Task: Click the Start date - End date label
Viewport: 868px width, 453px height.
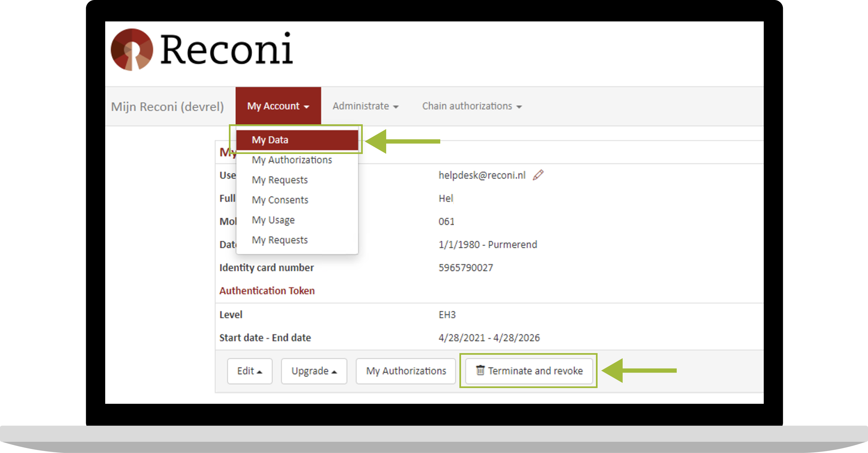Action: click(x=265, y=338)
